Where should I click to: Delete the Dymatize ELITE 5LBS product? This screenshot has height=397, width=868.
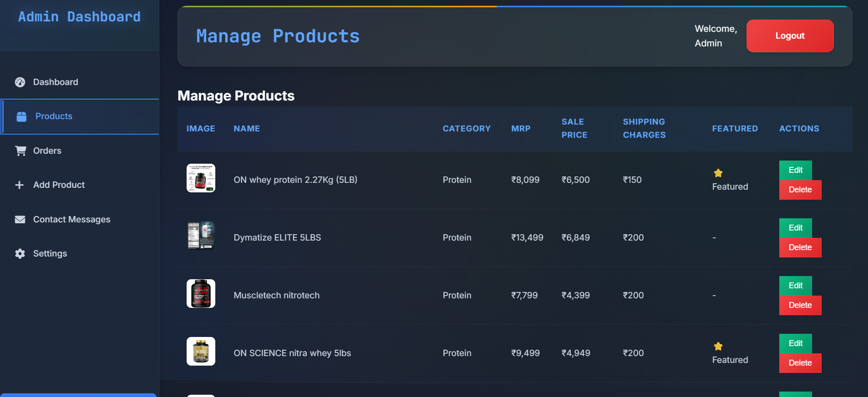(x=800, y=247)
